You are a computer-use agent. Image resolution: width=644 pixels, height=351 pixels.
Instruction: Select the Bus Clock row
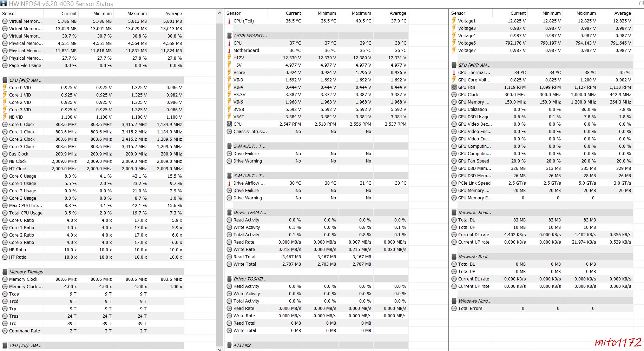[x=92, y=154]
